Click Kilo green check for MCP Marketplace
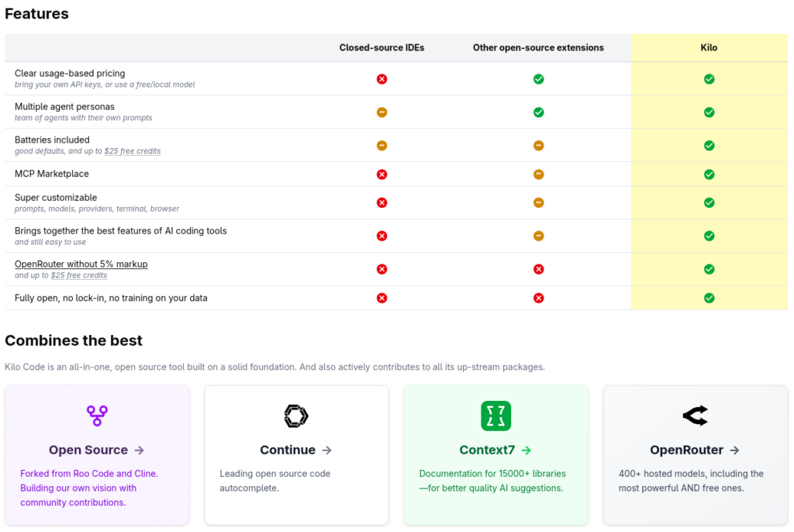The image size is (794, 532). point(709,174)
